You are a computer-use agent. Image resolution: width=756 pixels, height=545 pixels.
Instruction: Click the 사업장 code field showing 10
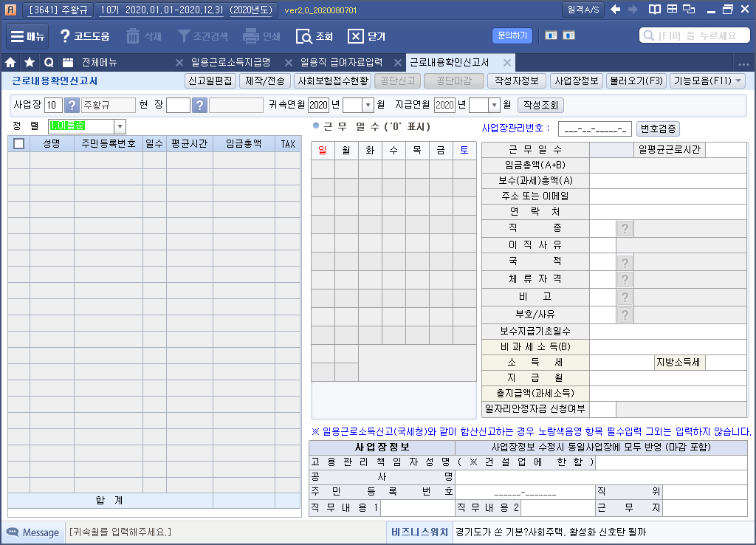coord(53,105)
